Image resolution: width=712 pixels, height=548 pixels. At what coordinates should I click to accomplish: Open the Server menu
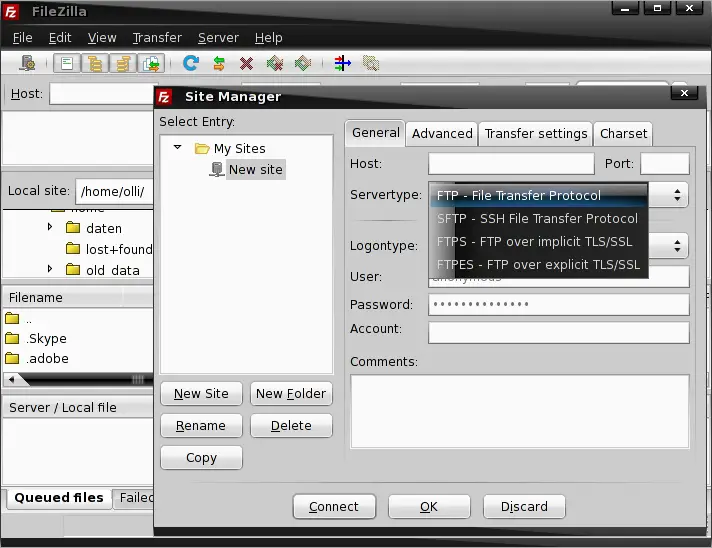coord(218,38)
